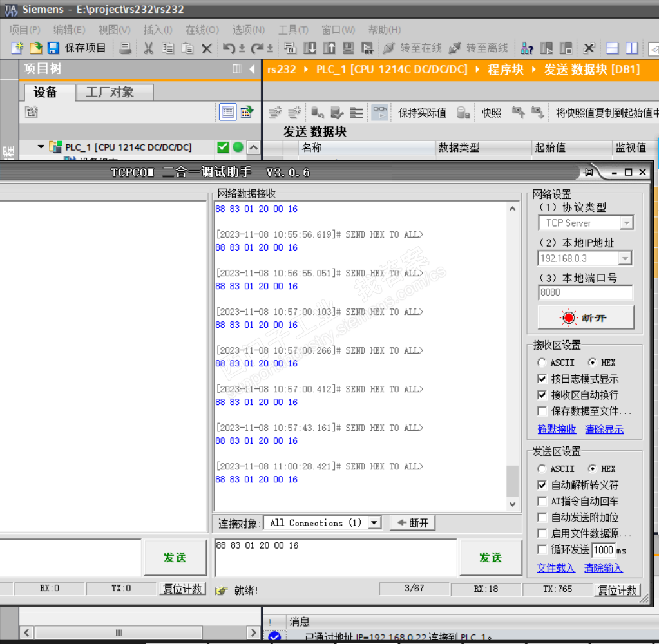Click the 清除显示 link
The height and width of the screenshot is (644, 659).
tap(604, 430)
